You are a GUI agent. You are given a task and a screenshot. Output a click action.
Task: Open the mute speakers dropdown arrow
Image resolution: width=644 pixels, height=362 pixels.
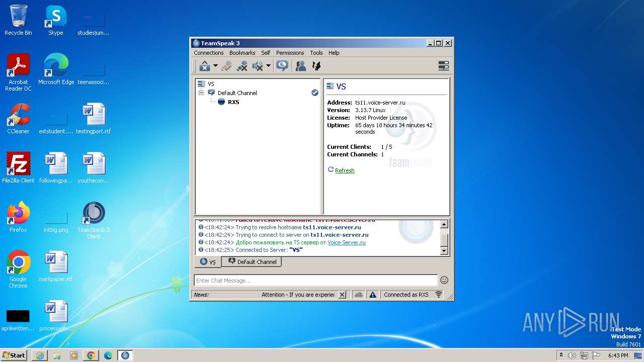(268, 66)
